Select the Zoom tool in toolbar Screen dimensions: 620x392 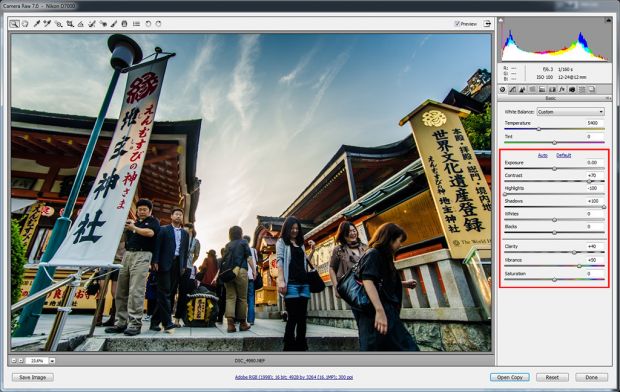point(14,24)
